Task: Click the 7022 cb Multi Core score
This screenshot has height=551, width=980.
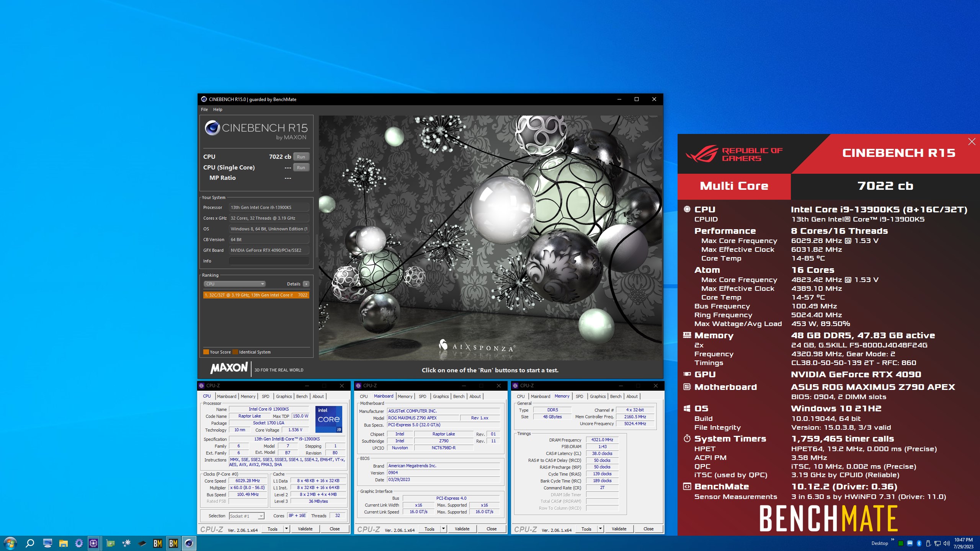Action: 885,186
